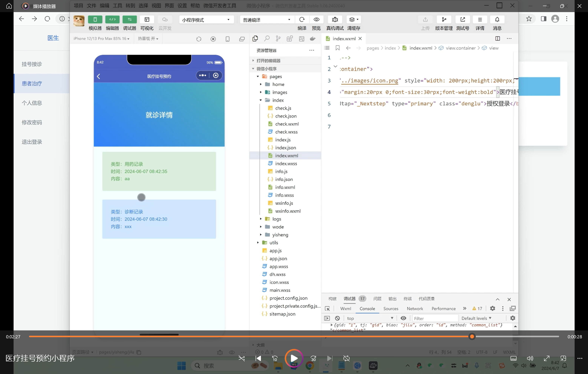Image resolution: width=588 pixels, height=374 pixels.
Task: Click the 清缓存 clear cache icon
Action: click(354, 20)
